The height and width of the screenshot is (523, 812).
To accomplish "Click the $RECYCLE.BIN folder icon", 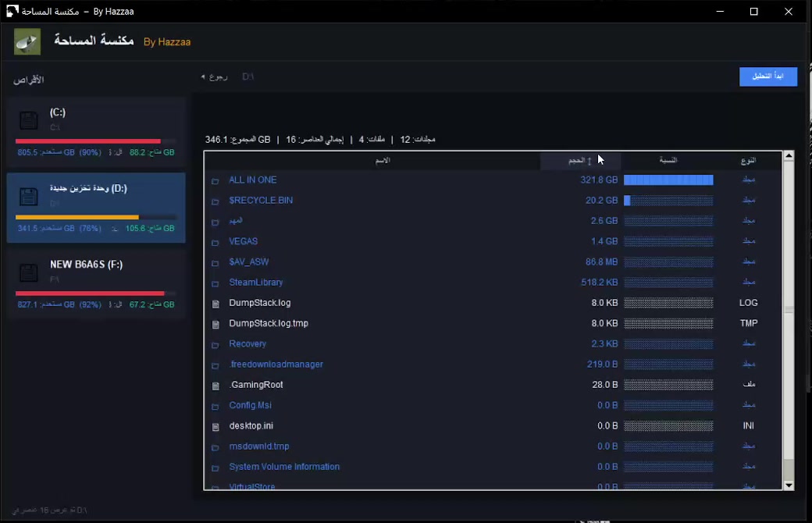I will (215, 201).
